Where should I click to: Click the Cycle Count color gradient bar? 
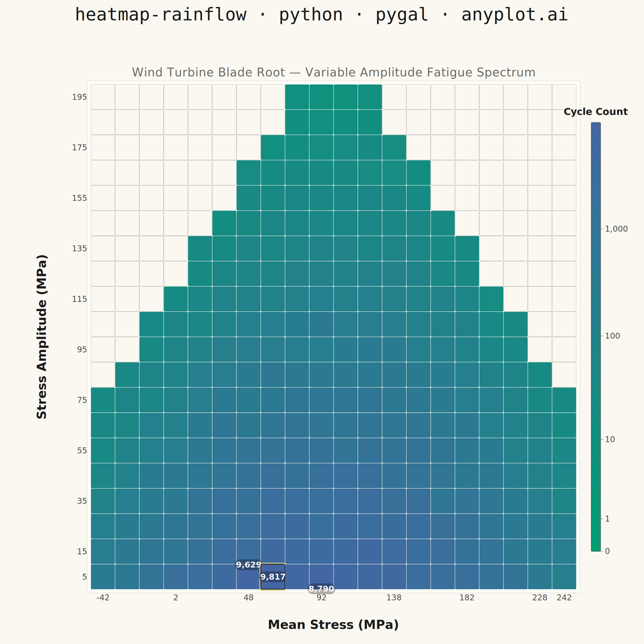596,336
